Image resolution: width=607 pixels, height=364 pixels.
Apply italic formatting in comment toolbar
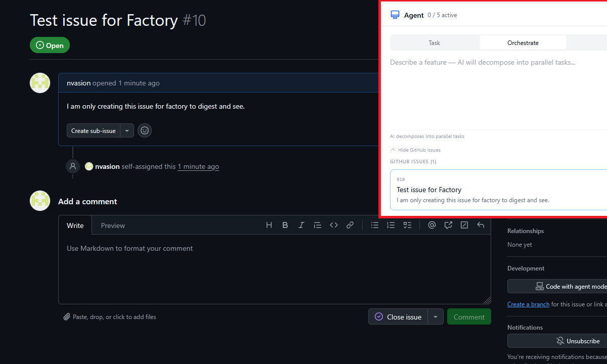tap(301, 225)
